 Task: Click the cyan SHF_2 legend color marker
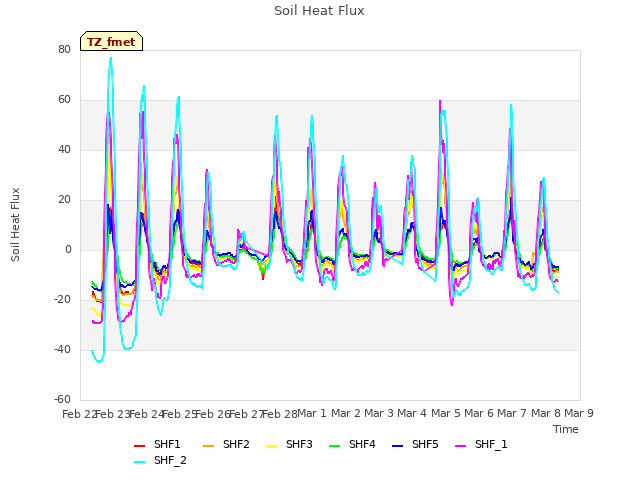[x=140, y=462]
